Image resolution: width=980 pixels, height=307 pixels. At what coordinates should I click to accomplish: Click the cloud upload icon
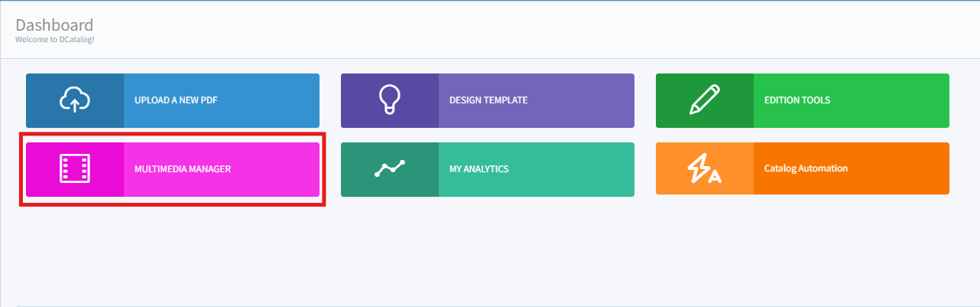tap(75, 100)
